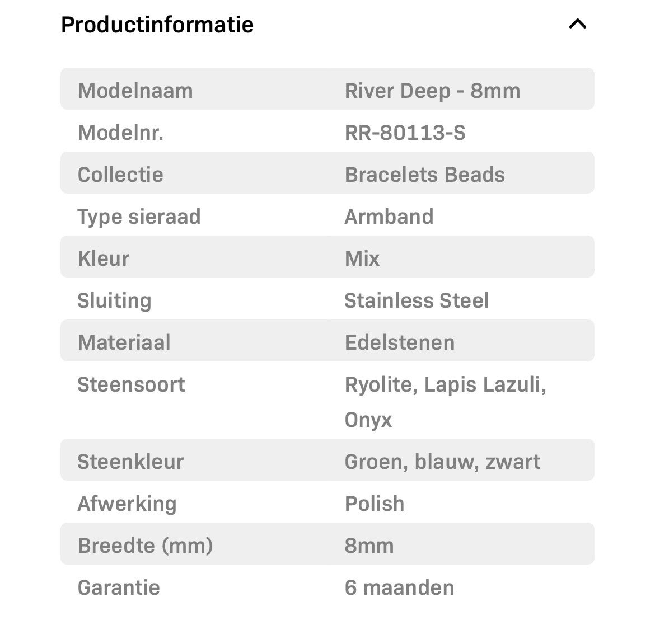Select the Garantie row label
The height and width of the screenshot is (644, 655).
119,587
